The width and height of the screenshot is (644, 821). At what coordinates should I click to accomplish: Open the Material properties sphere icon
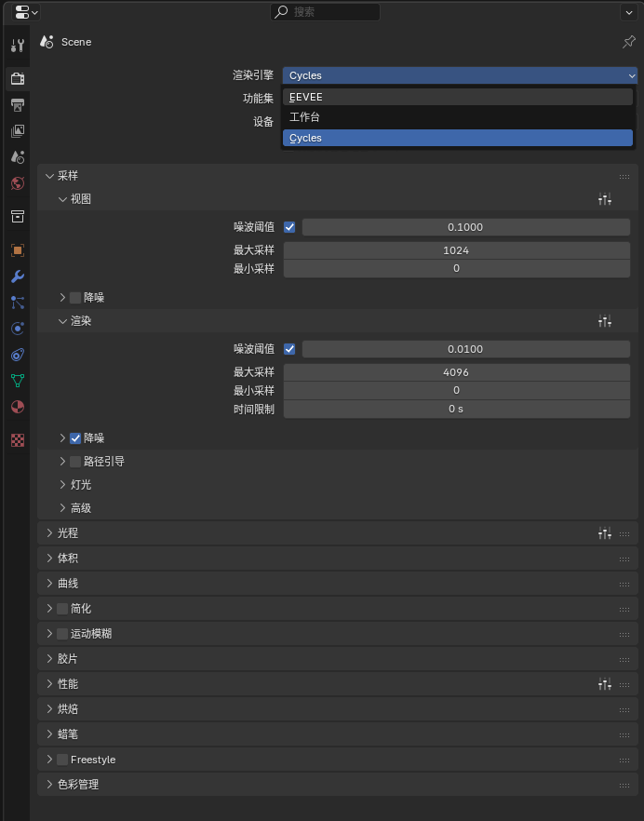click(x=17, y=407)
